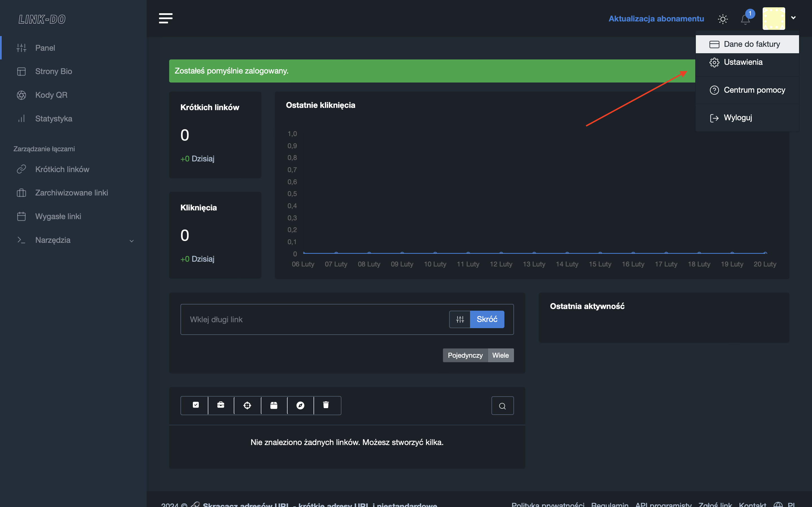Click the Skróć button
This screenshot has width=812, height=507.
pyautogui.click(x=487, y=319)
